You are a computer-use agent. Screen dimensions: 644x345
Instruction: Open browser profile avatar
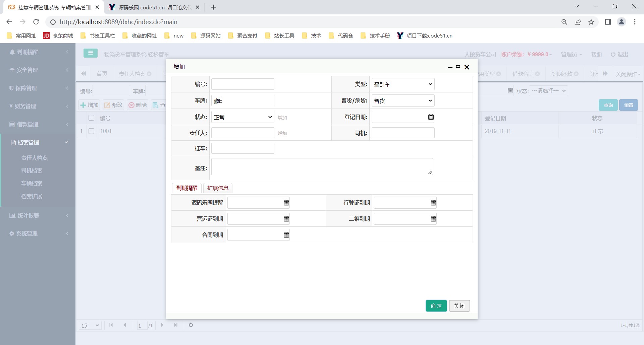622,22
